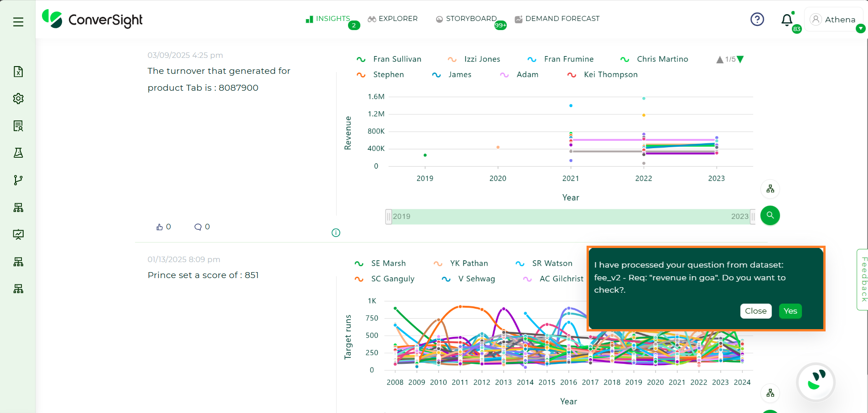This screenshot has height=413, width=868.
Task: Go to previous legend page arrow
Action: 720,60
